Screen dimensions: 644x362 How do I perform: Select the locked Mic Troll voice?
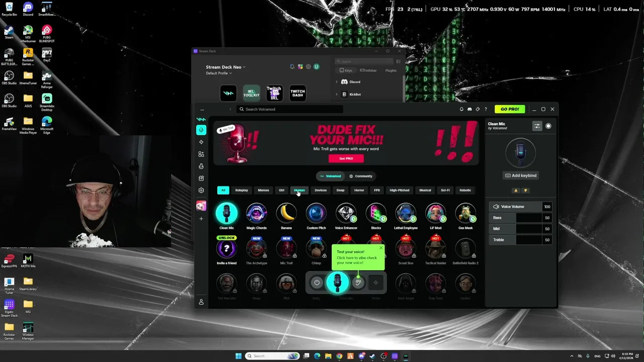pos(286,248)
